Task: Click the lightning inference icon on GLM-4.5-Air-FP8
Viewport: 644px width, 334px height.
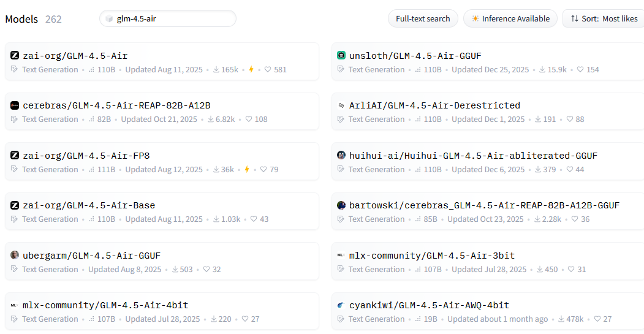Action: point(247,170)
